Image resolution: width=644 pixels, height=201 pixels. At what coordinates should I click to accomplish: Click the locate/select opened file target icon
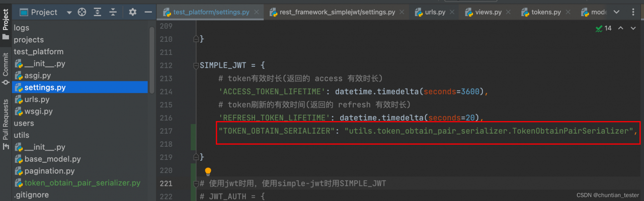coord(82,12)
